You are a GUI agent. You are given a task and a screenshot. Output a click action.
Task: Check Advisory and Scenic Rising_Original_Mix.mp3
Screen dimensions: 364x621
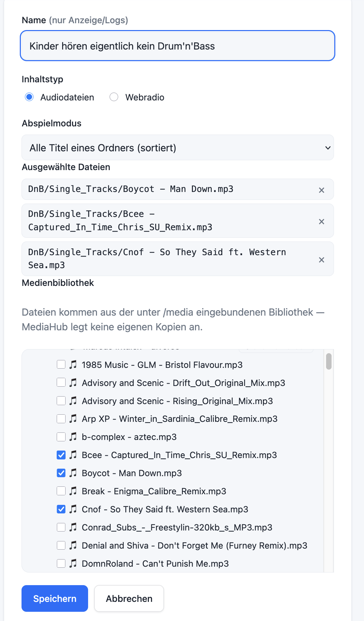(x=61, y=400)
